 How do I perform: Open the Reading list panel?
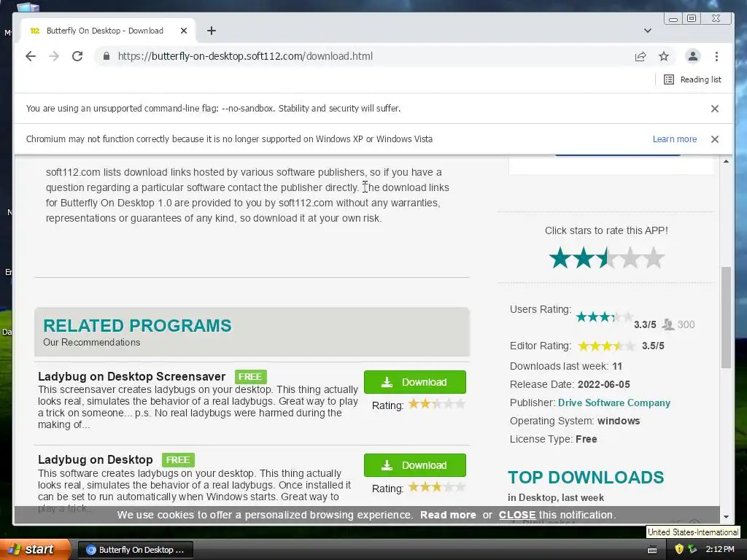693,79
